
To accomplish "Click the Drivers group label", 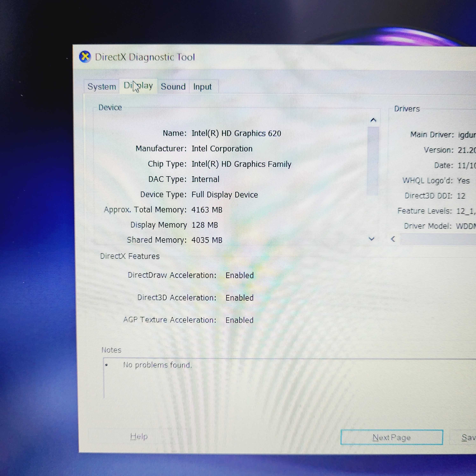I will [407, 109].
